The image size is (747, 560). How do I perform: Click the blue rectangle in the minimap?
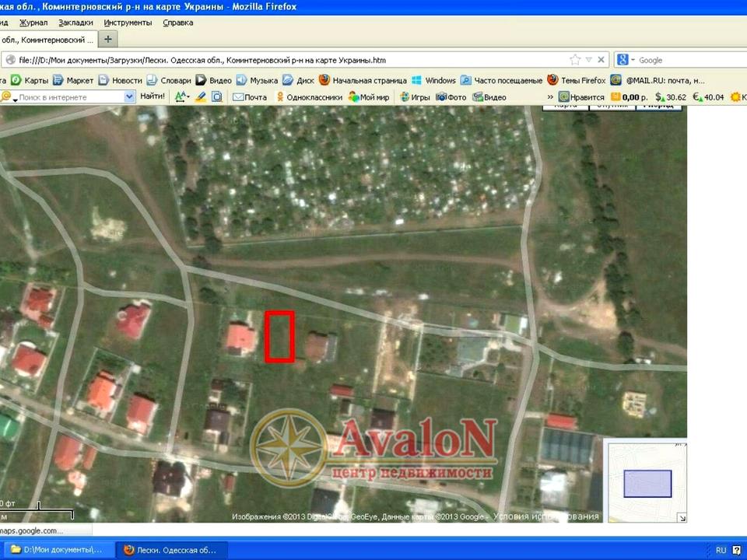pyautogui.click(x=647, y=483)
